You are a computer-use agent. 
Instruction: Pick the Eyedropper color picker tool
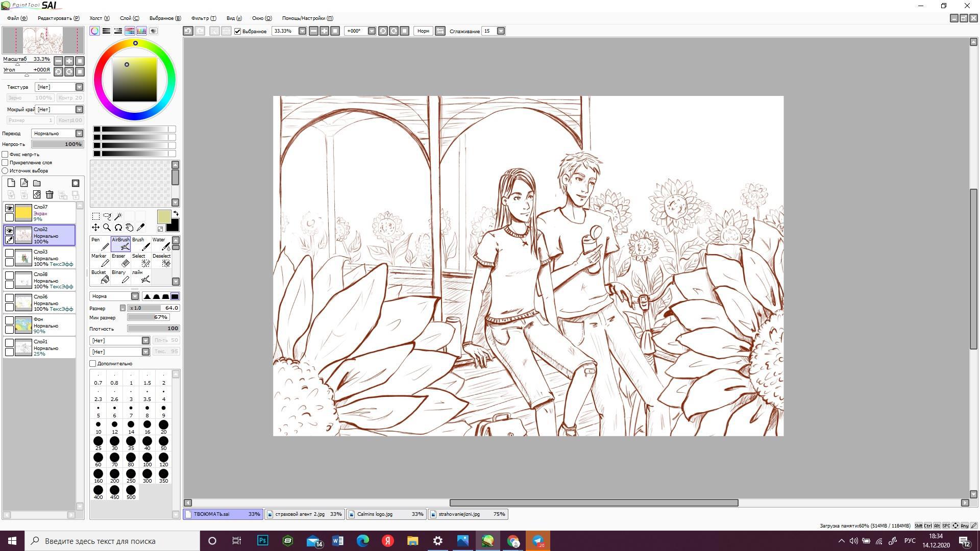pyautogui.click(x=141, y=228)
